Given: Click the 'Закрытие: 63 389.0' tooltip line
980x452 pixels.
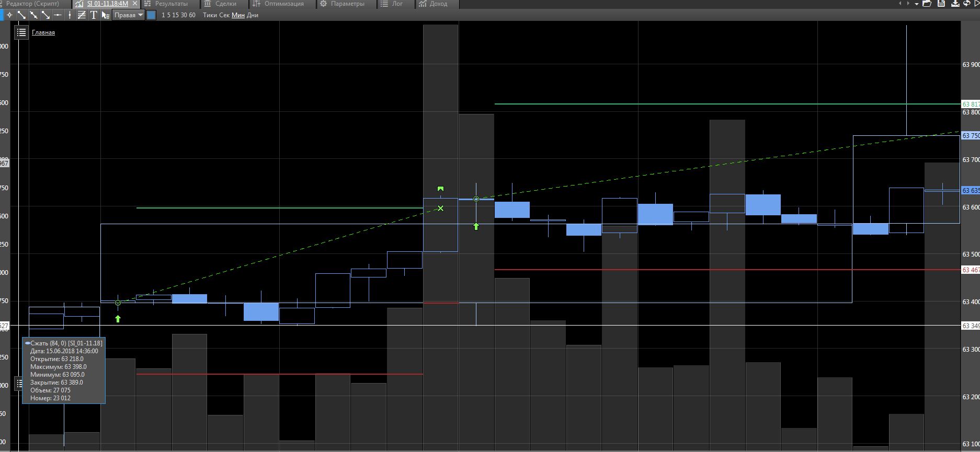Looking at the screenshot, I should 56,383.
